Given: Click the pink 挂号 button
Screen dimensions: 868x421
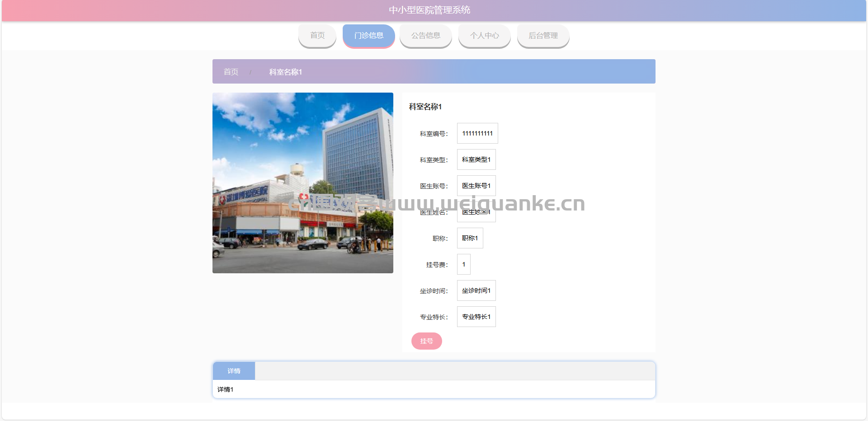Looking at the screenshot, I should click(x=427, y=341).
